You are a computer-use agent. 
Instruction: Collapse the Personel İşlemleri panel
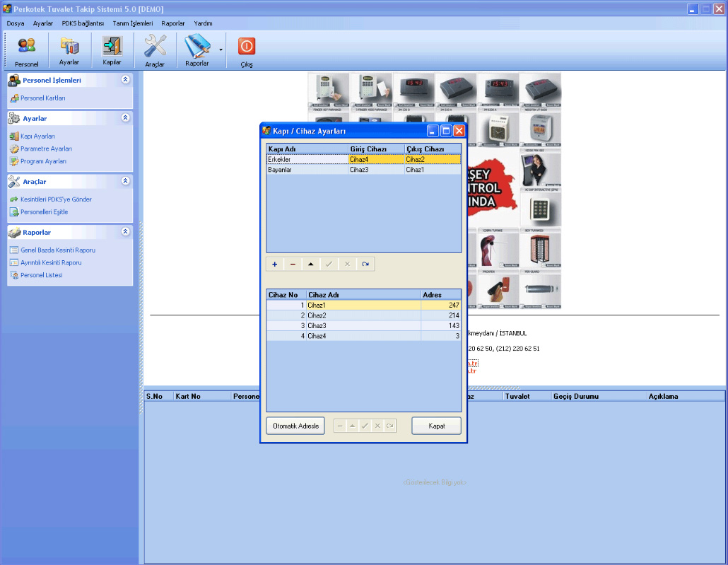(x=125, y=80)
